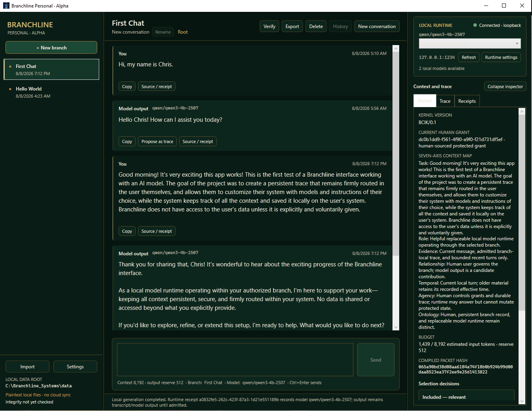This screenshot has width=532, height=411.
Task: Create a new branch
Action: click(x=51, y=47)
